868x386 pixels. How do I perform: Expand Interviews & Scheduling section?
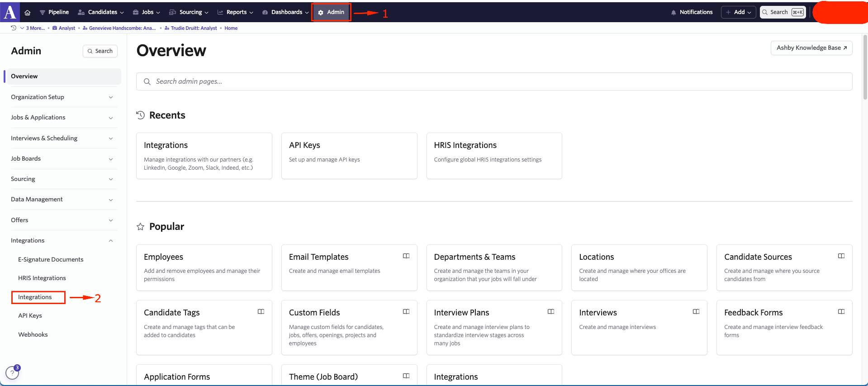pyautogui.click(x=64, y=138)
